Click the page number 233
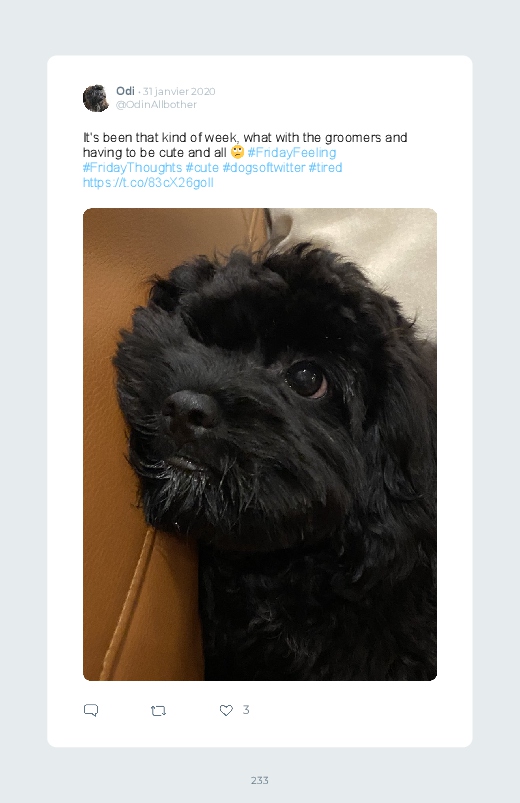 (260, 780)
